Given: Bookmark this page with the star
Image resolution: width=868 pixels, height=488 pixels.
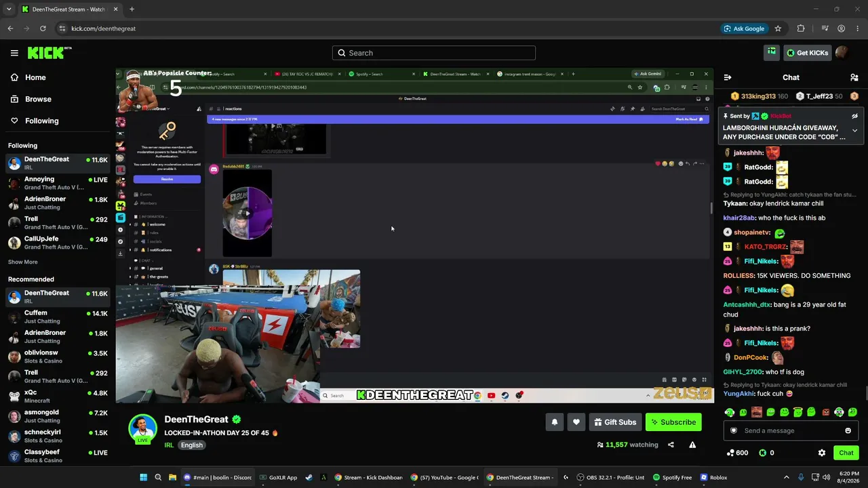Looking at the screenshot, I should point(778,28).
